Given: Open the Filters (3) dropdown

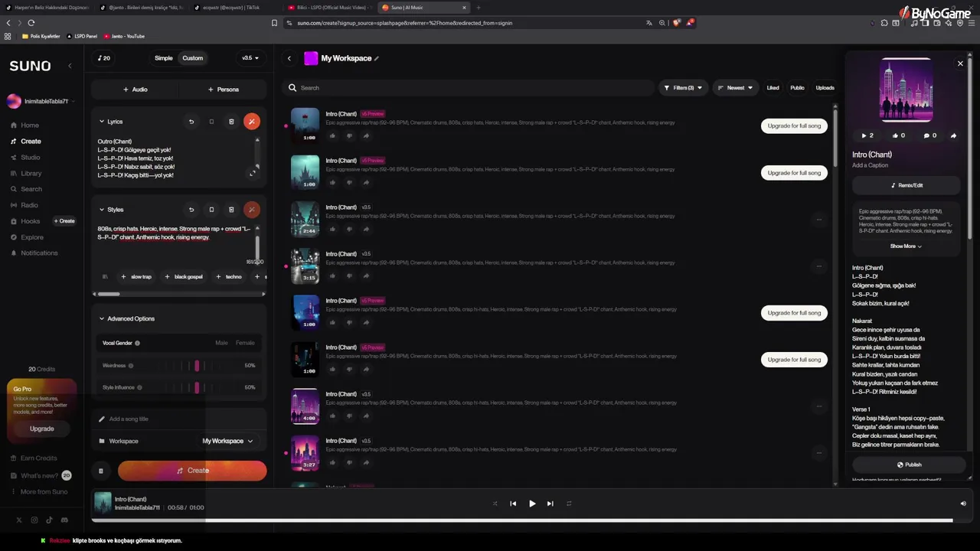Looking at the screenshot, I should click(x=682, y=88).
